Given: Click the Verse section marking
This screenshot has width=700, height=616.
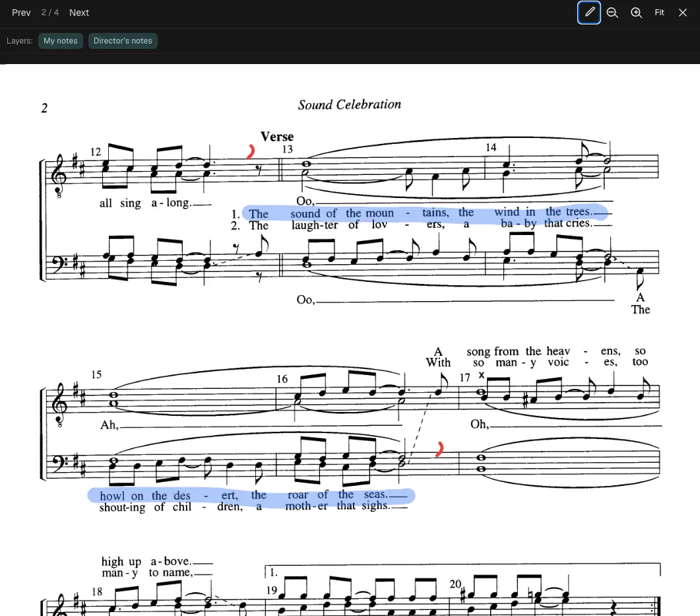Looking at the screenshot, I should (277, 136).
